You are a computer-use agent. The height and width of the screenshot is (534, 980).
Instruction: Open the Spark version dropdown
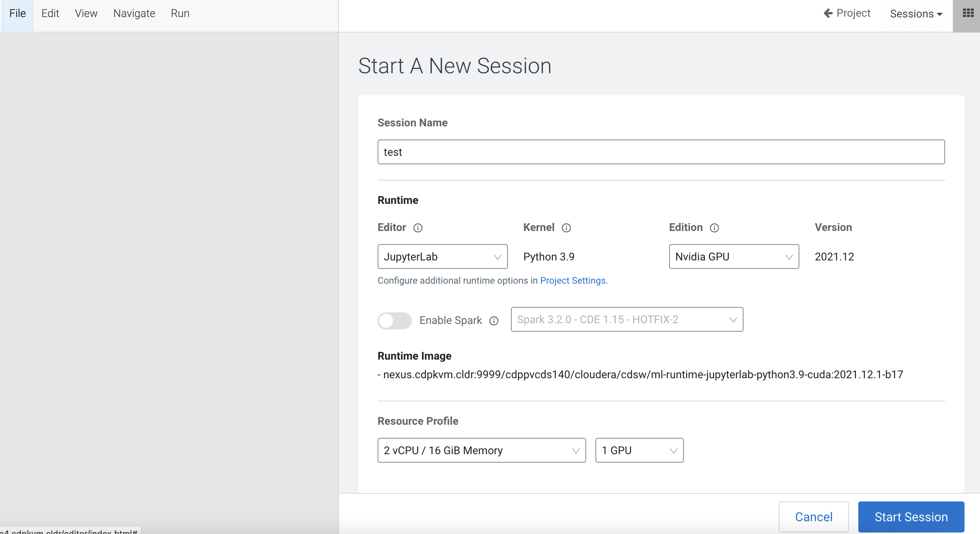626,320
